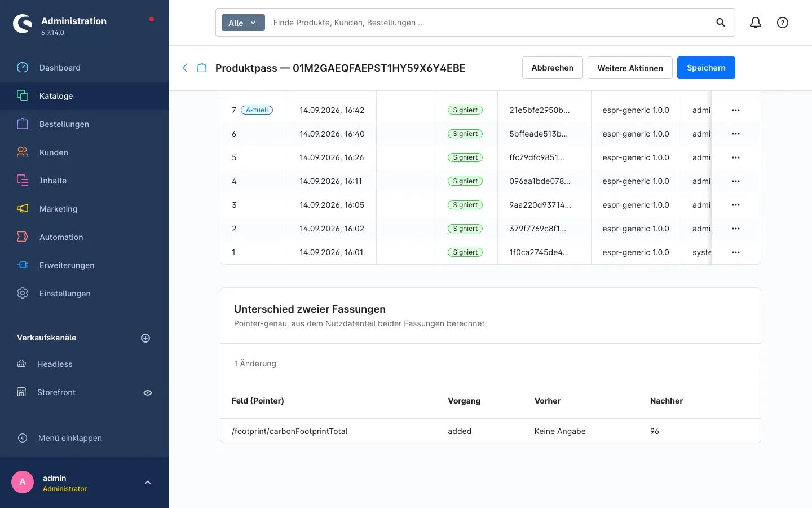Image resolution: width=812 pixels, height=508 pixels.
Task: Open row 3 context menu dots
Action: coord(736,205)
